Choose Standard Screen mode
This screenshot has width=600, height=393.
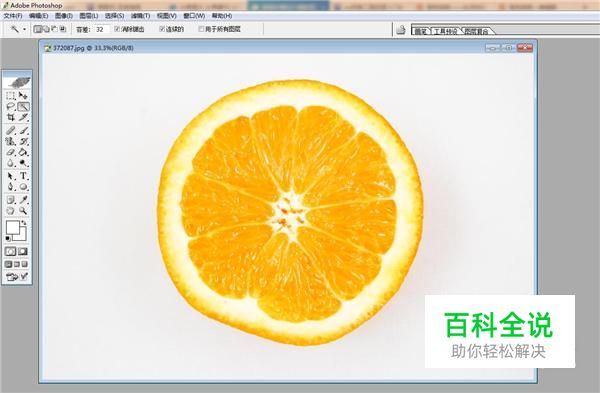pos(8,264)
